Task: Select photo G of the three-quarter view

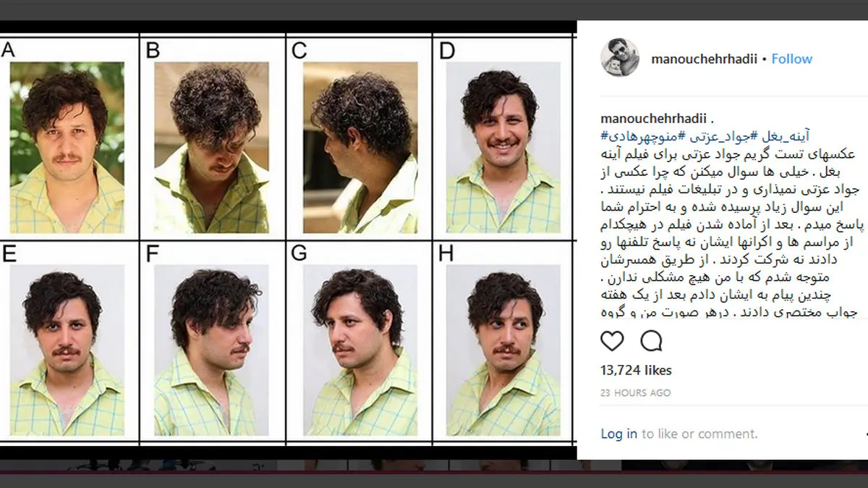Action: coord(360,350)
